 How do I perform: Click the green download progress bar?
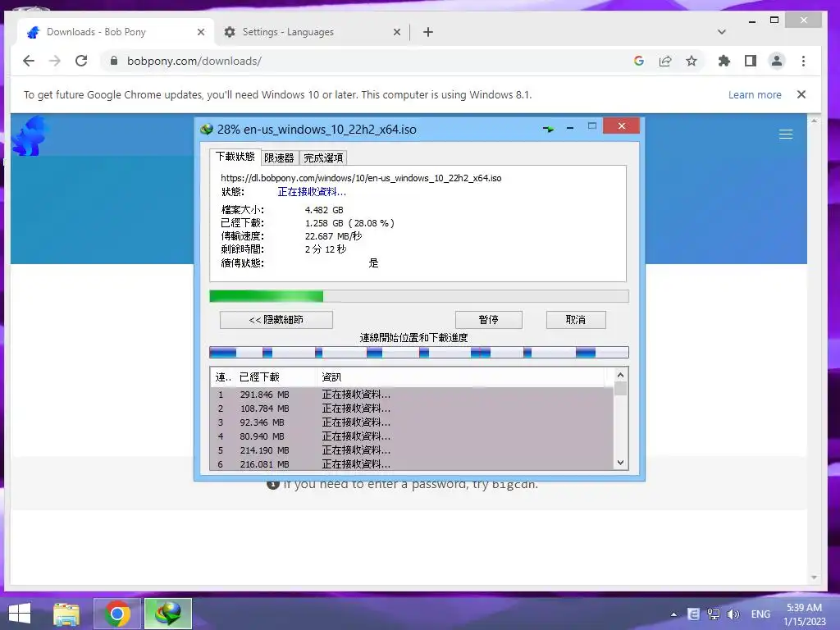click(x=419, y=296)
